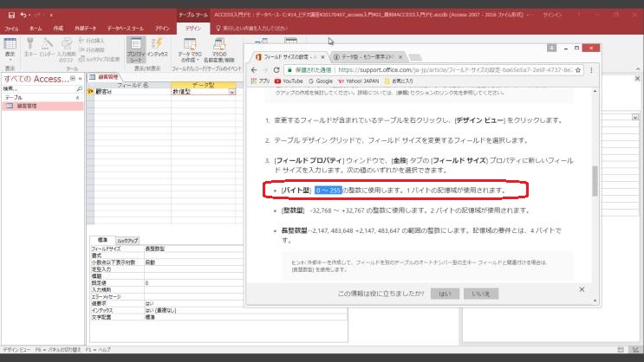Screen dimensions: 644x362
Task: Switch to the データ型 browser tab
Action: pos(367,57)
